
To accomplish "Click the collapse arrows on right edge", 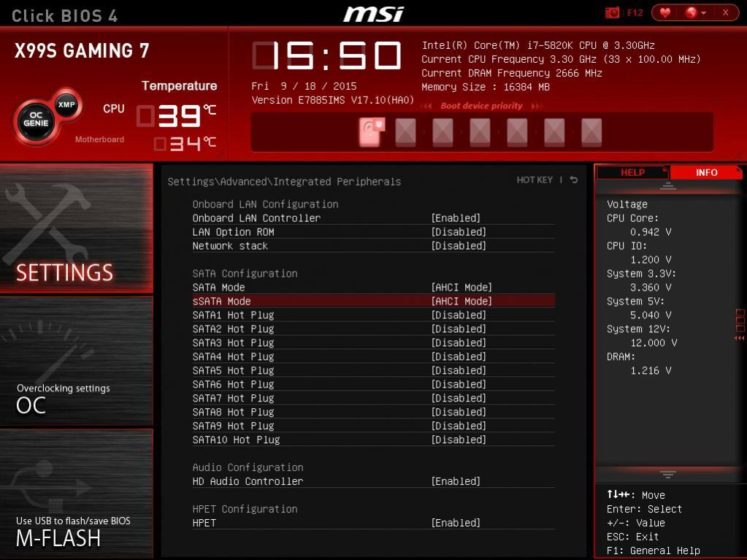I will click(x=740, y=337).
